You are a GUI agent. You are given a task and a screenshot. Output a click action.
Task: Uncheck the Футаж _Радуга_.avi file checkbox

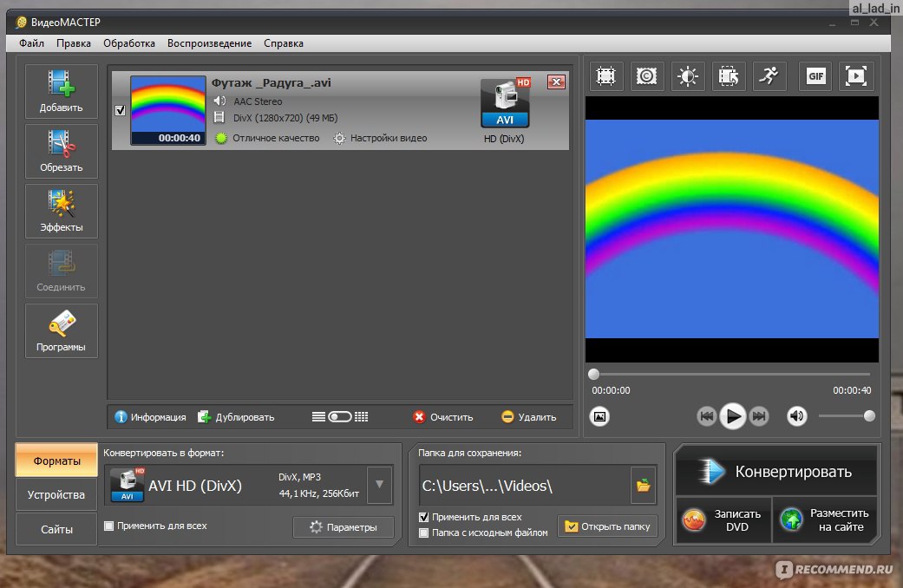[120, 110]
